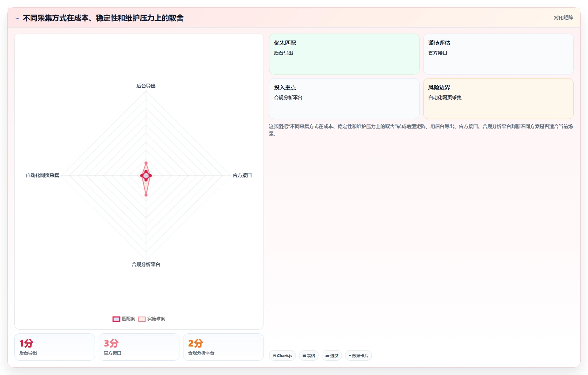Click the 实施难度 legend color box
Screen dimensions: 588x375
pyautogui.click(x=142, y=319)
